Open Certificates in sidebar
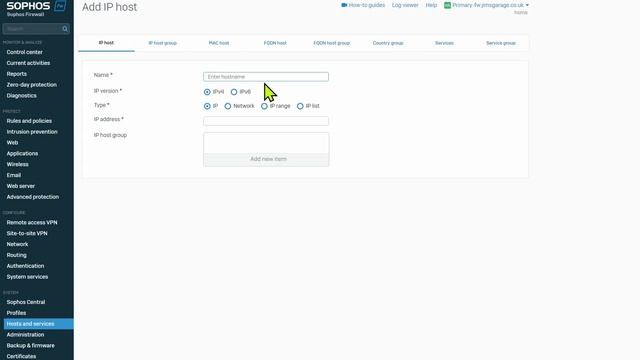The image size is (640, 360). pyautogui.click(x=21, y=356)
